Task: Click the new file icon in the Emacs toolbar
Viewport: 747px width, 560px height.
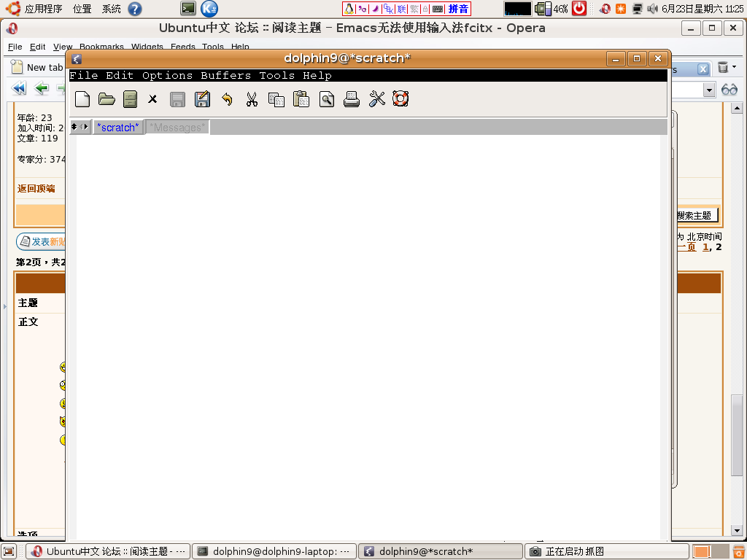Action: (x=82, y=99)
